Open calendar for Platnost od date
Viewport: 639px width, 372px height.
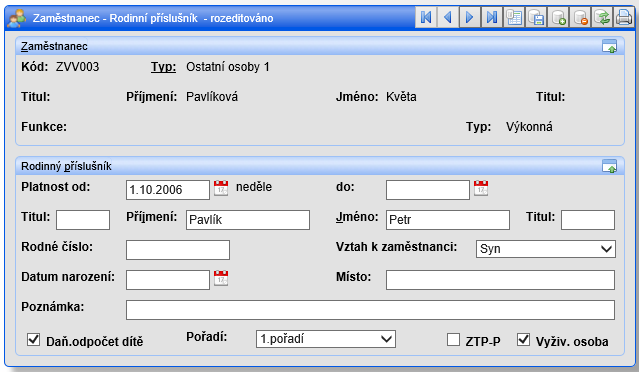point(221,188)
